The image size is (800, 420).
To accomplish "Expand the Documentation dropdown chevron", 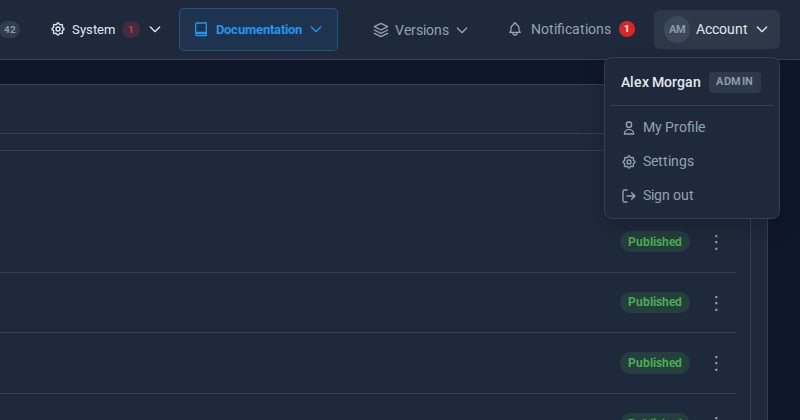I will (316, 30).
